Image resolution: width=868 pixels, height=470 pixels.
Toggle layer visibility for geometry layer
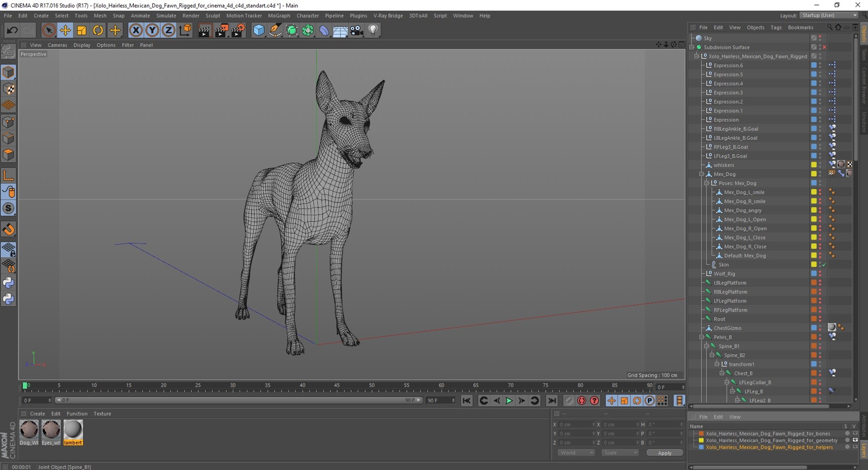point(855,440)
